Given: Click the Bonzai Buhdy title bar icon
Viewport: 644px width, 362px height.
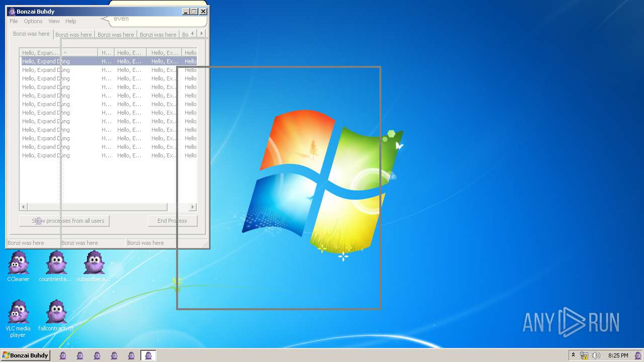Looking at the screenshot, I should (12, 12).
